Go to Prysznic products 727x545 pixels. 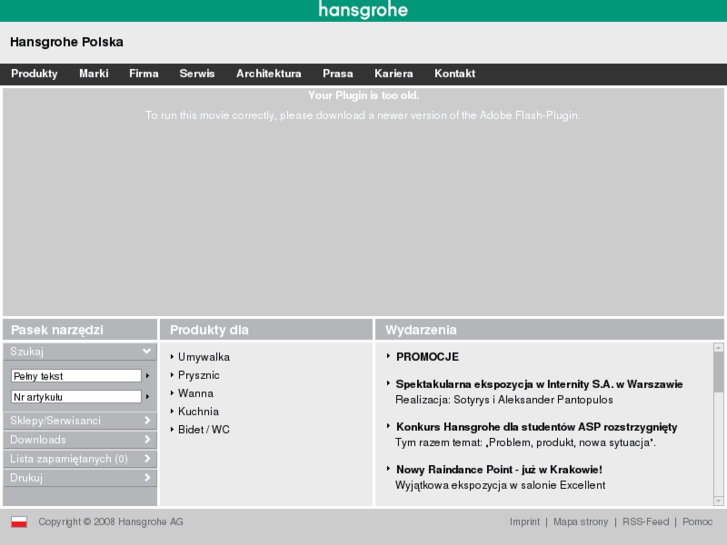tap(198, 375)
